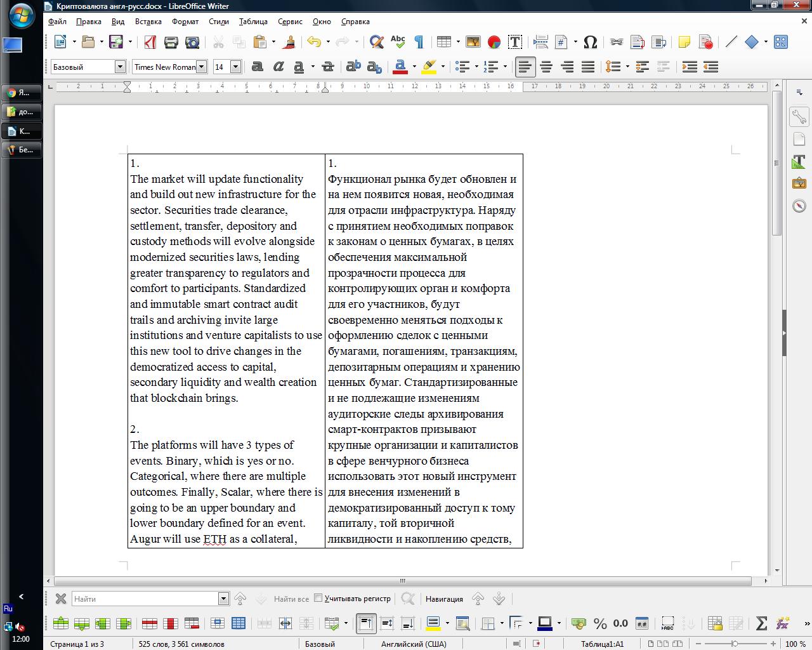
Task: Expand the bullet list dropdown arrow
Action: pyautogui.click(x=476, y=67)
